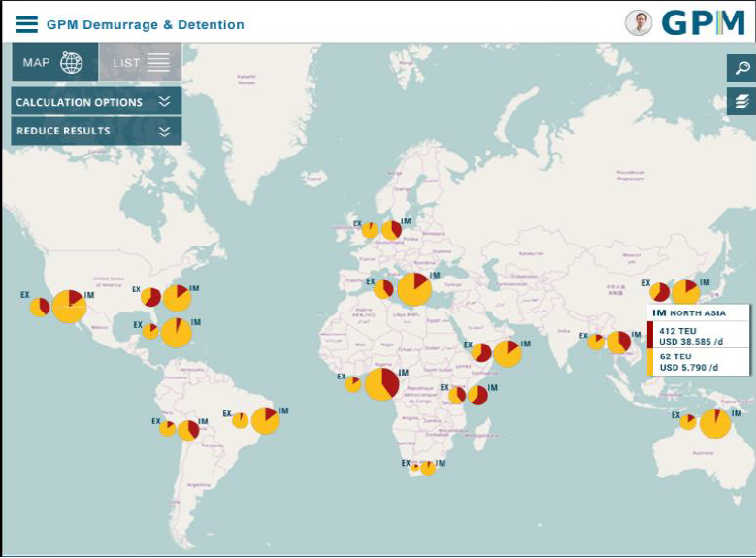Expand the CALCULATION OPTIONS panel

point(96,101)
